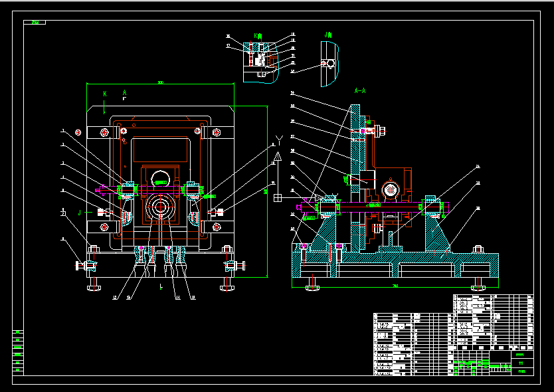
Task: Click the J-direction detail view title
Action: (x=328, y=35)
